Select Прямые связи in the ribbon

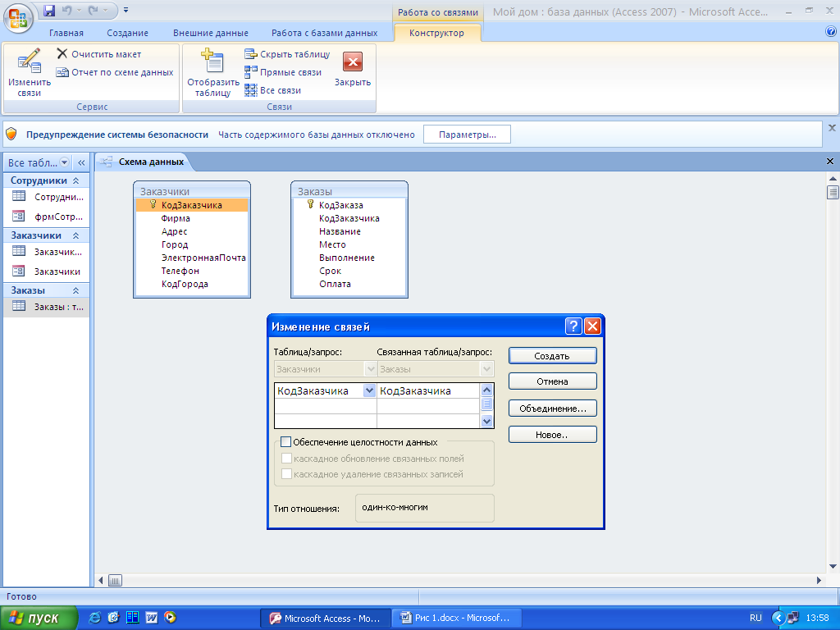point(283,72)
